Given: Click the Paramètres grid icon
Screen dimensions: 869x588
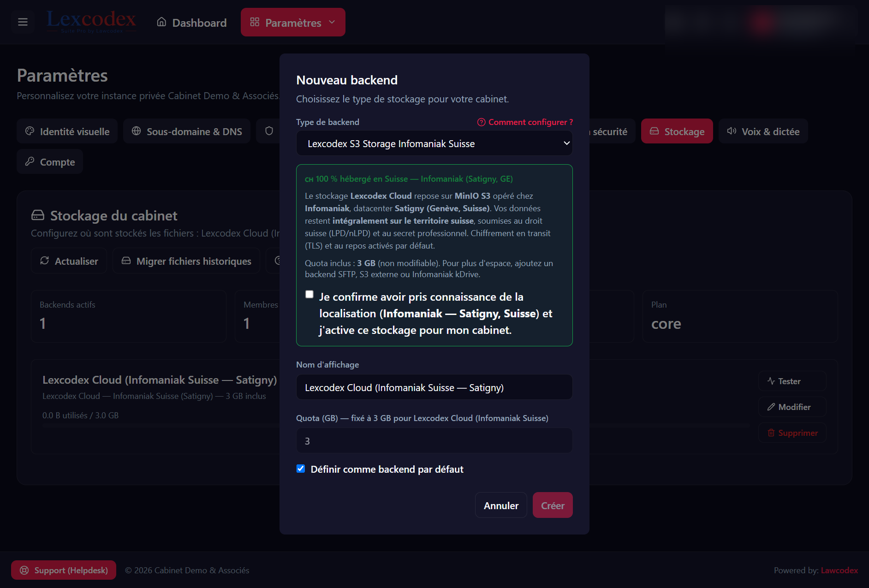Looking at the screenshot, I should (255, 22).
